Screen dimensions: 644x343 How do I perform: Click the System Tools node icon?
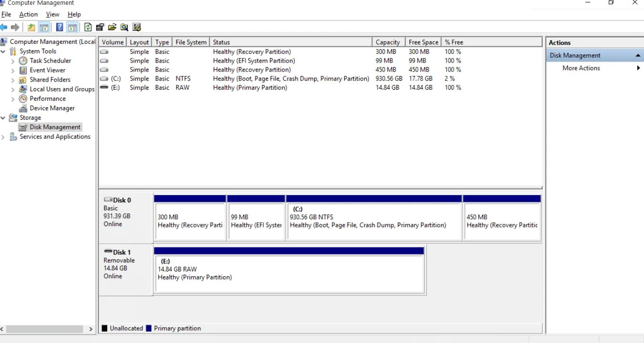[13, 52]
